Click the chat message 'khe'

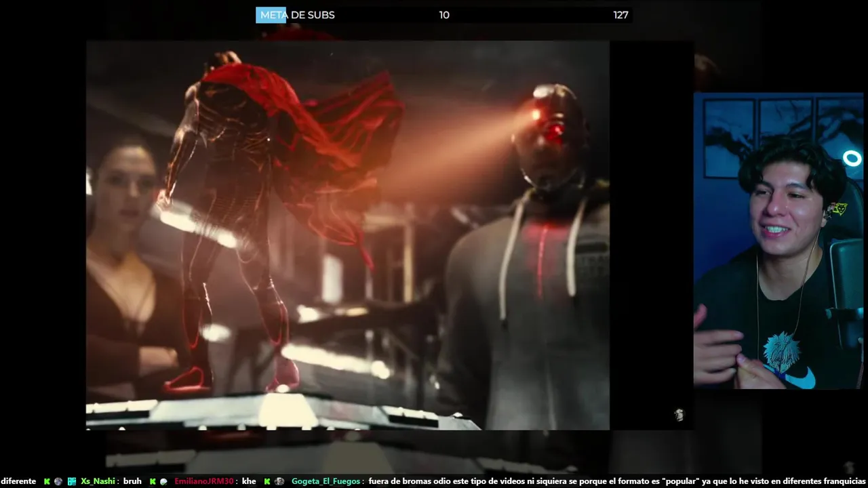pyautogui.click(x=249, y=481)
